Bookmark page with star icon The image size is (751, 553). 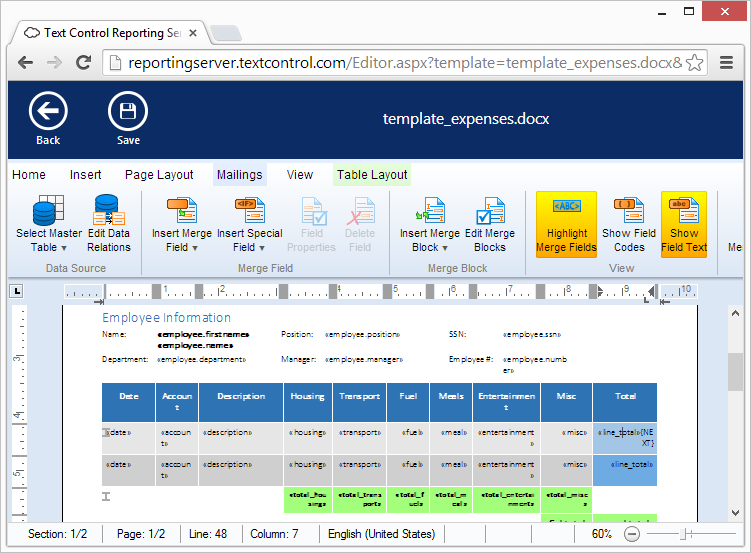(x=696, y=63)
